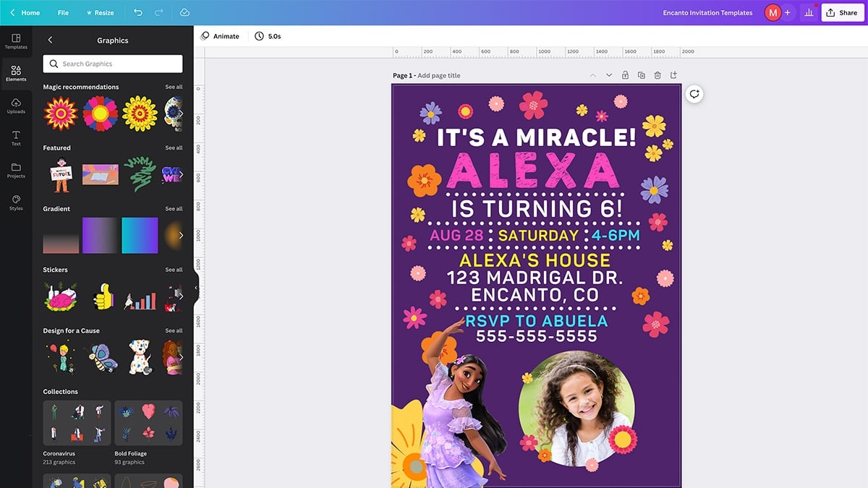The width and height of the screenshot is (868, 488).
Task: Select the purple gradient swatch
Action: [101, 235]
